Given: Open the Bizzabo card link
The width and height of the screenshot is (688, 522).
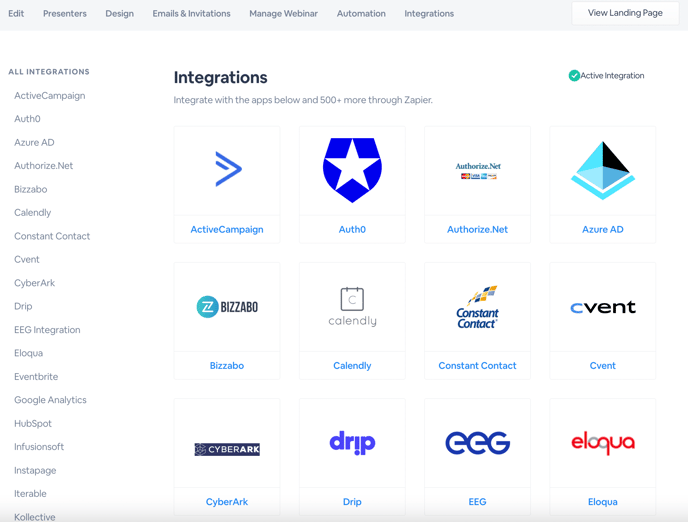Looking at the screenshot, I should click(x=227, y=365).
